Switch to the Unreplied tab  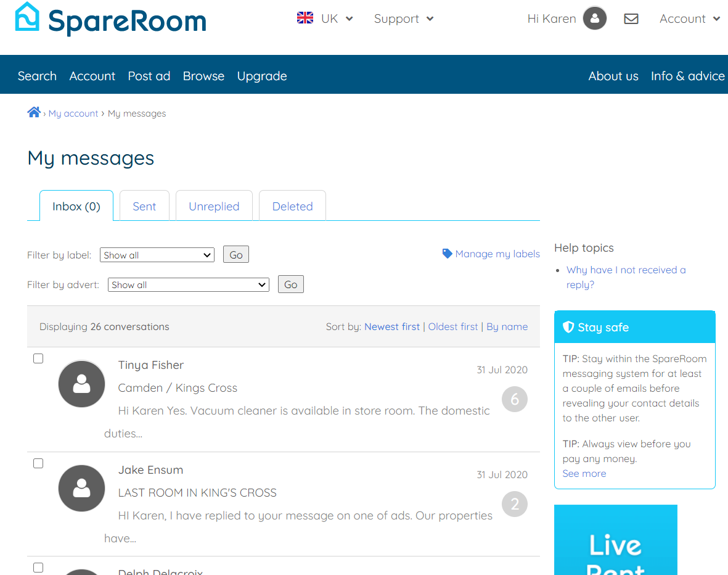[x=214, y=205]
